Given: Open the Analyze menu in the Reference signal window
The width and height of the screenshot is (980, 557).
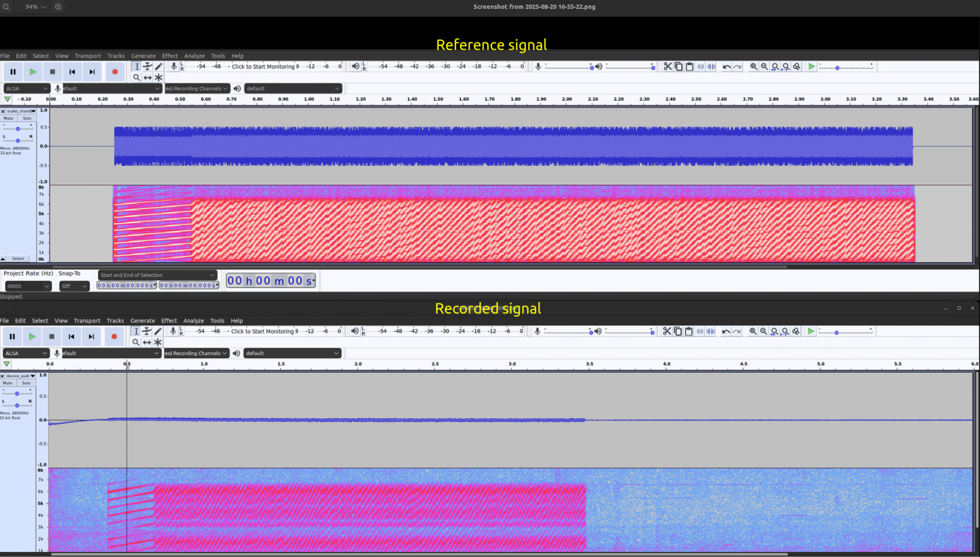Looking at the screenshot, I should click(x=195, y=56).
